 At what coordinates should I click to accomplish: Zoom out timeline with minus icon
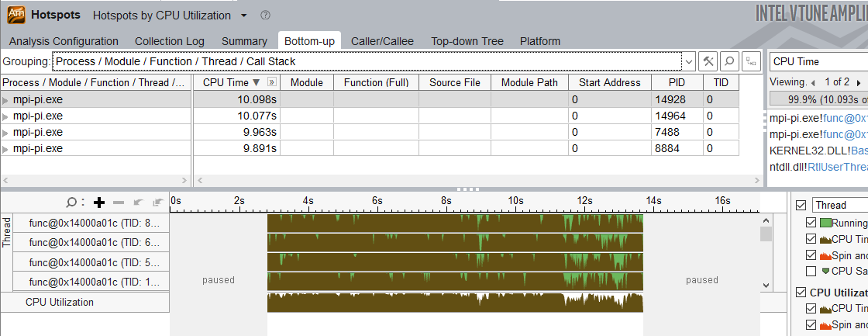click(119, 203)
